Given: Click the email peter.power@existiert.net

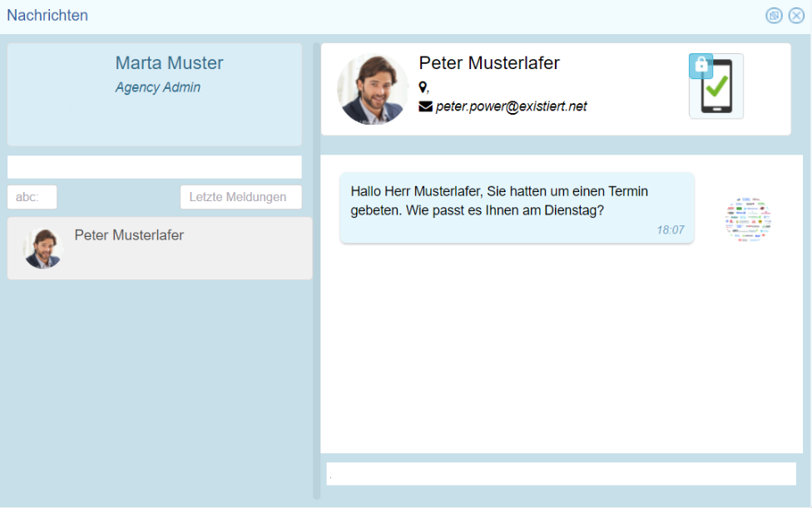Looking at the screenshot, I should coord(511,106).
